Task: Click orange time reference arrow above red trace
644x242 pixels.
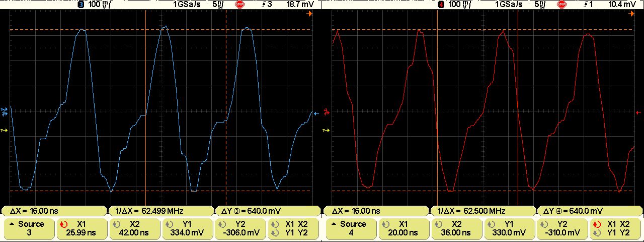Action: 631,14
